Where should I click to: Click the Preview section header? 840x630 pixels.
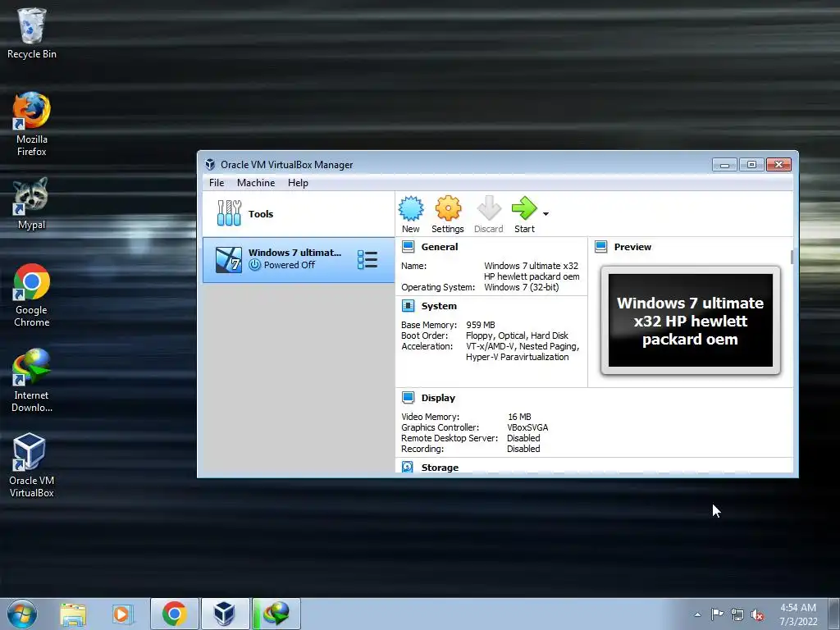632,247
